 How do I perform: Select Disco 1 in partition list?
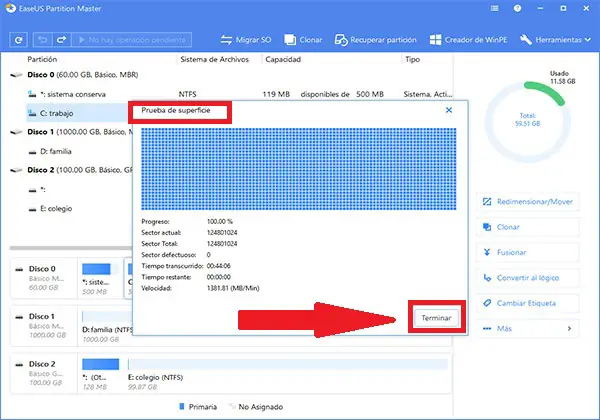point(73,132)
